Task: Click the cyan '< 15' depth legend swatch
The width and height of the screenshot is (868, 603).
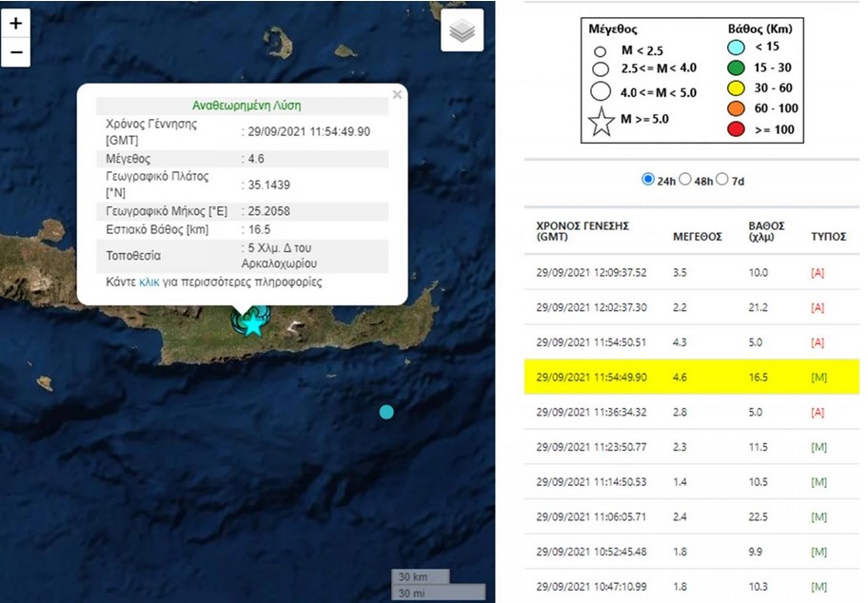Action: coord(736,47)
